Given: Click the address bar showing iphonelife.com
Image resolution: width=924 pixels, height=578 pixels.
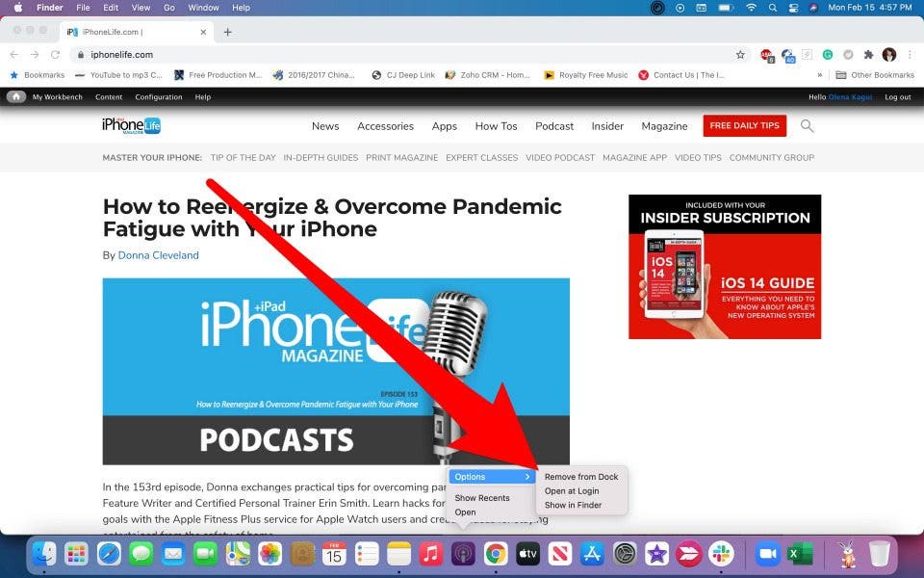Looking at the screenshot, I should pyautogui.click(x=385, y=55).
